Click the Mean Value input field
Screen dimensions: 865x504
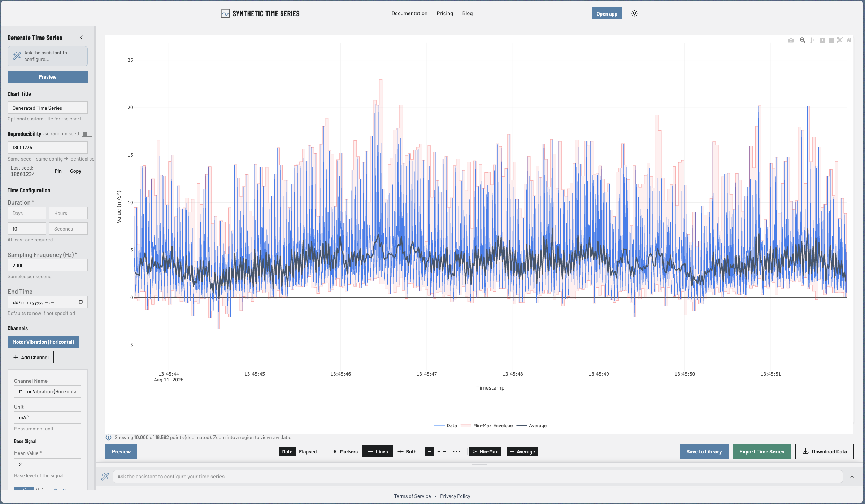(x=48, y=464)
